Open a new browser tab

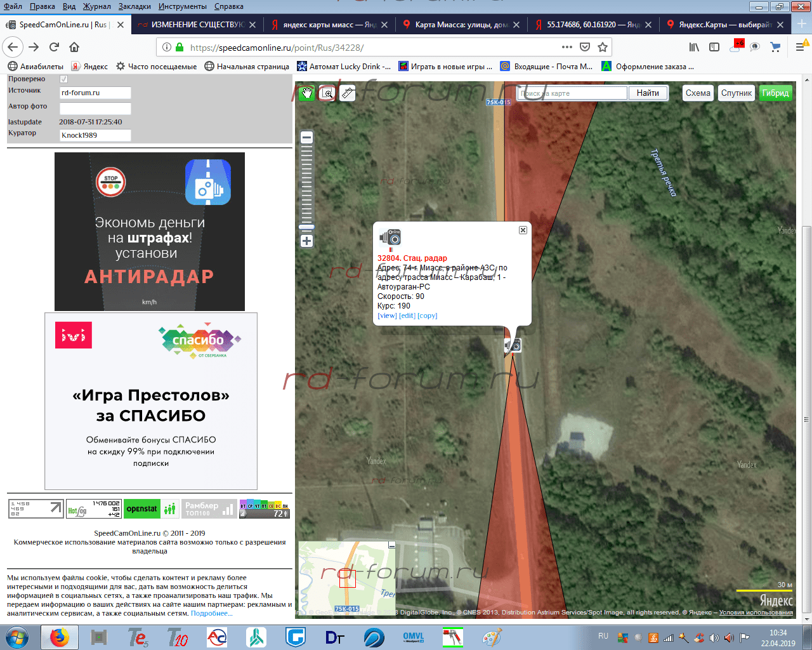[x=802, y=24]
